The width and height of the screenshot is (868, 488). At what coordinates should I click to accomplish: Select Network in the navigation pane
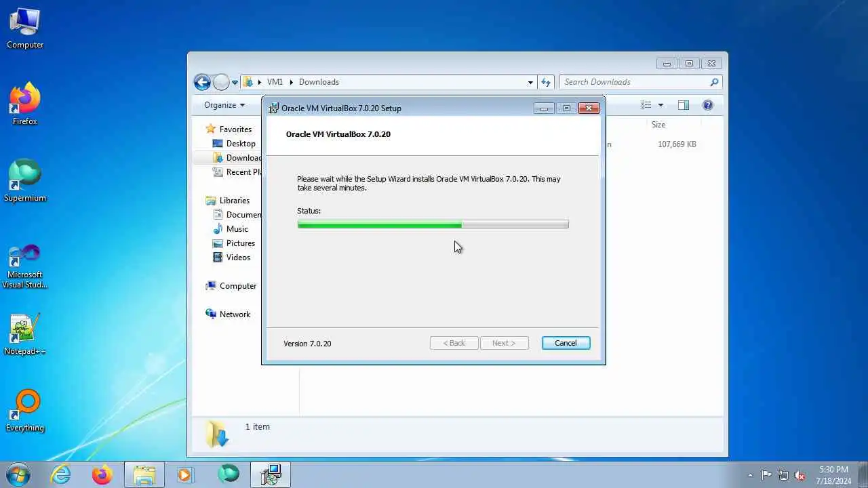click(235, 314)
